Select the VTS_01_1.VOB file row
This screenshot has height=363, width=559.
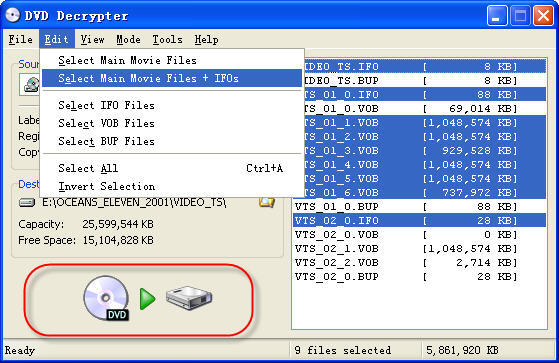425,123
